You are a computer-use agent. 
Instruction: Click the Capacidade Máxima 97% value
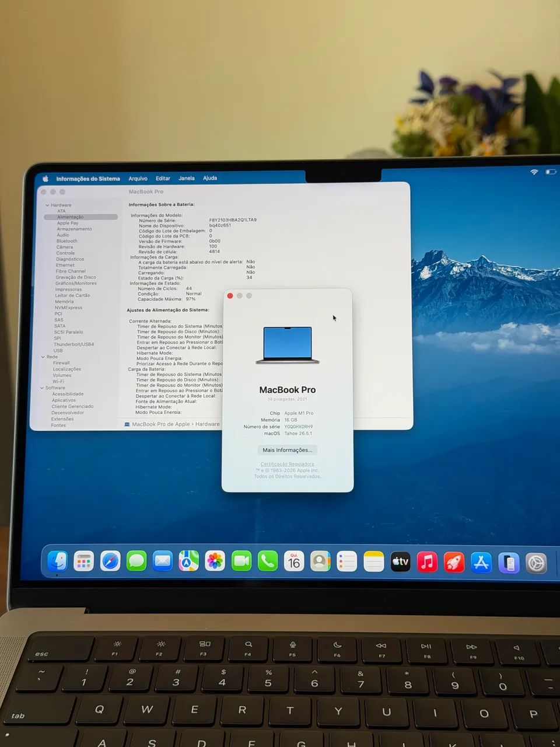(191, 299)
